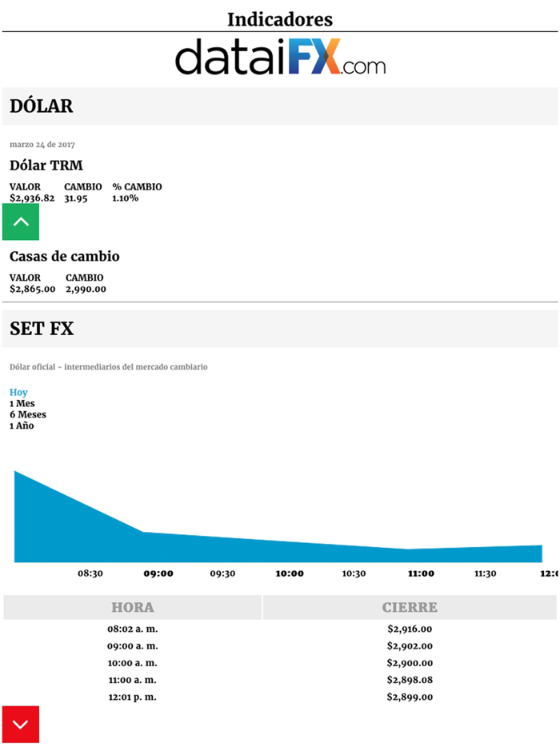
Task: Sort by the CIERRE column header
Action: pyautogui.click(x=410, y=607)
